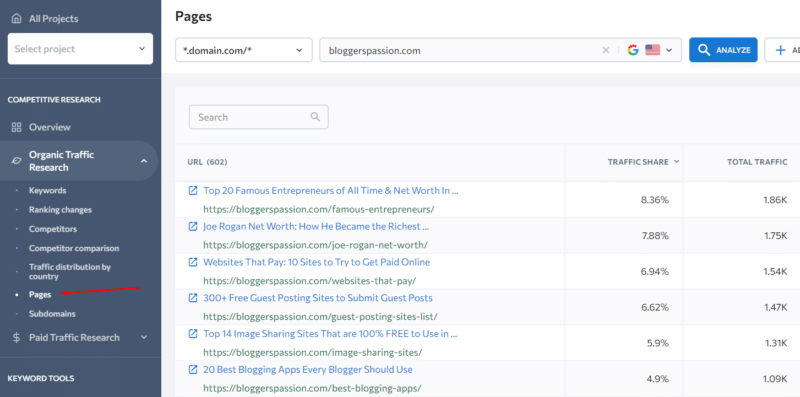The width and height of the screenshot is (800, 397).
Task: Click the Organic Traffic Research leaf icon
Action: (x=16, y=161)
